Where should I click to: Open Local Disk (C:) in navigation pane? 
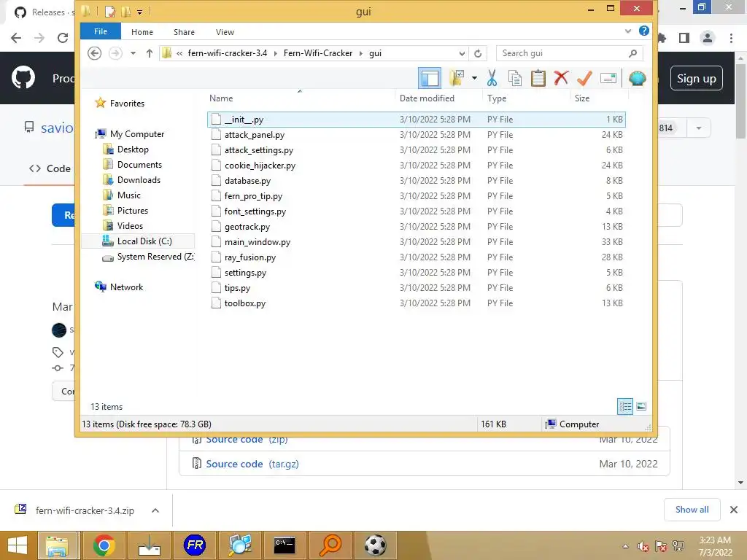137,241
